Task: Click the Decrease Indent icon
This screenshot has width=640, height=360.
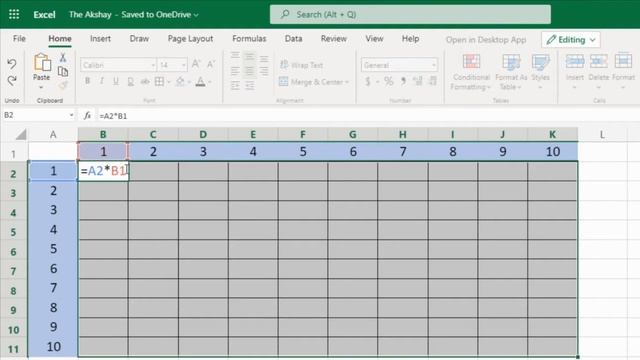Action: tap(235, 85)
